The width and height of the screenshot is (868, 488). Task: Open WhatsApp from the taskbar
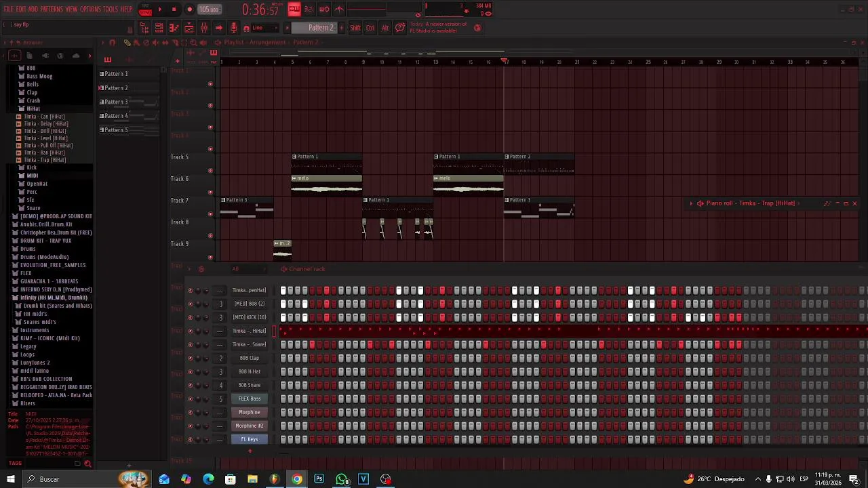(x=341, y=479)
